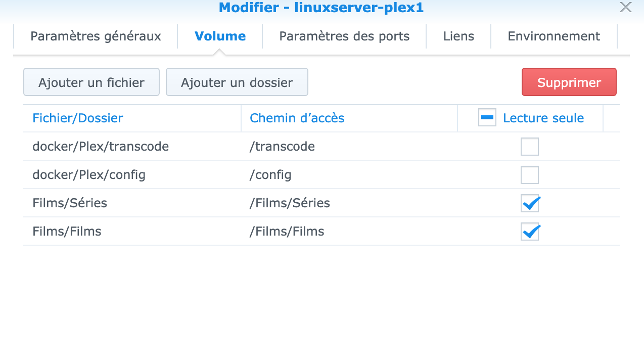Screen dimensions: 644x364
Task: Toggle the Lecture seule header checkbox
Action: point(487,118)
